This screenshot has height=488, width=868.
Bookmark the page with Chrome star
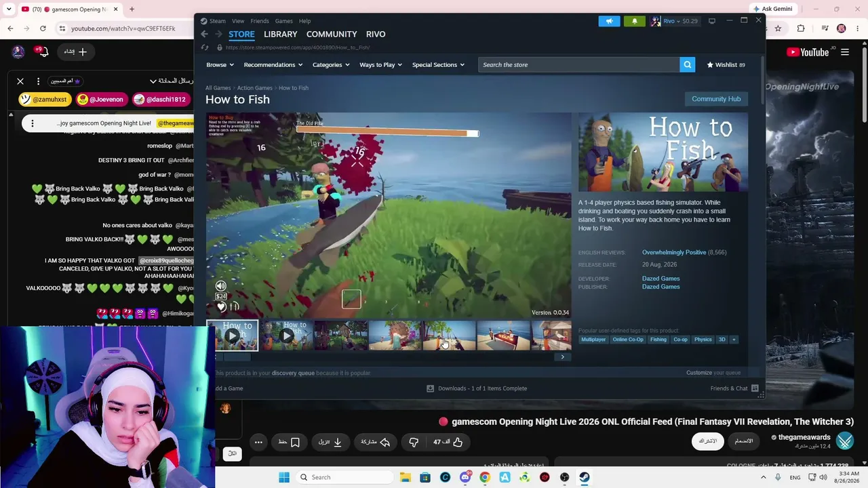778,28
